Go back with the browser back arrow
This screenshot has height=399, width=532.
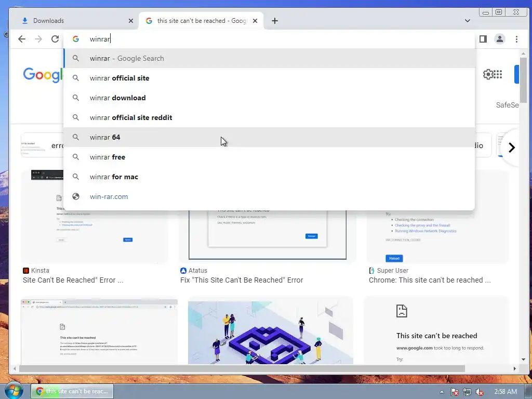tap(22, 39)
